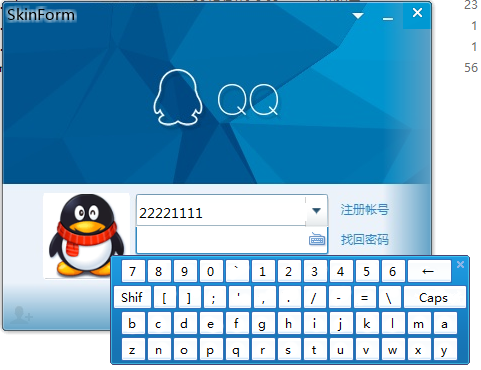
Task: Click the 注册帐号 register account link
Action: point(365,210)
